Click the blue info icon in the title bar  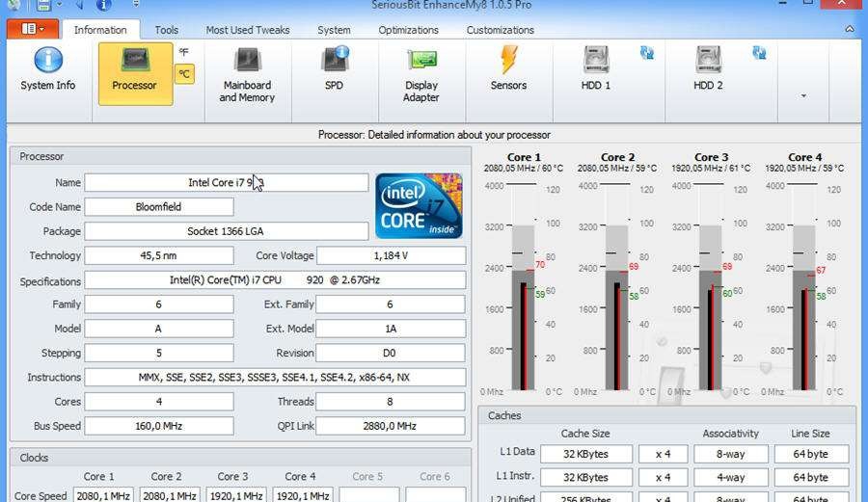point(103,5)
